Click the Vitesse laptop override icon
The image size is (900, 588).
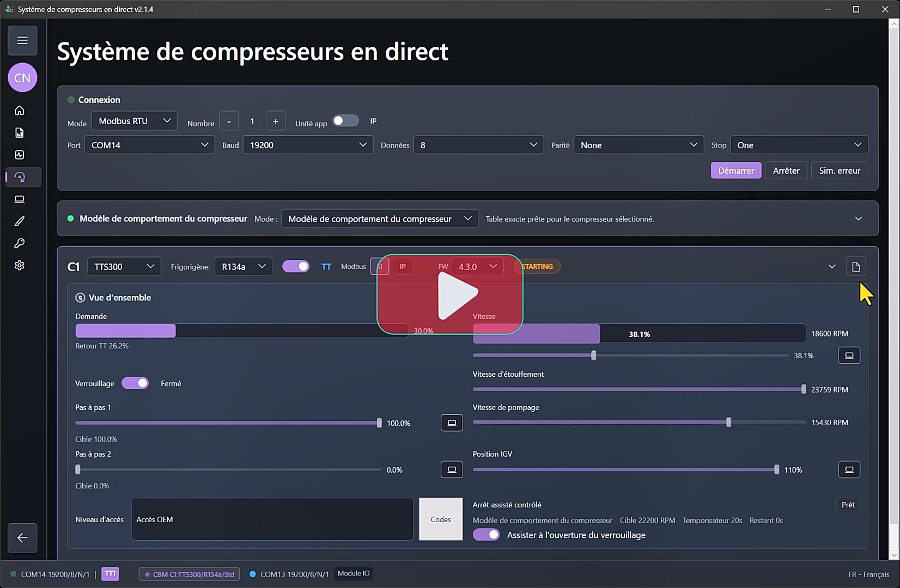[849, 356]
